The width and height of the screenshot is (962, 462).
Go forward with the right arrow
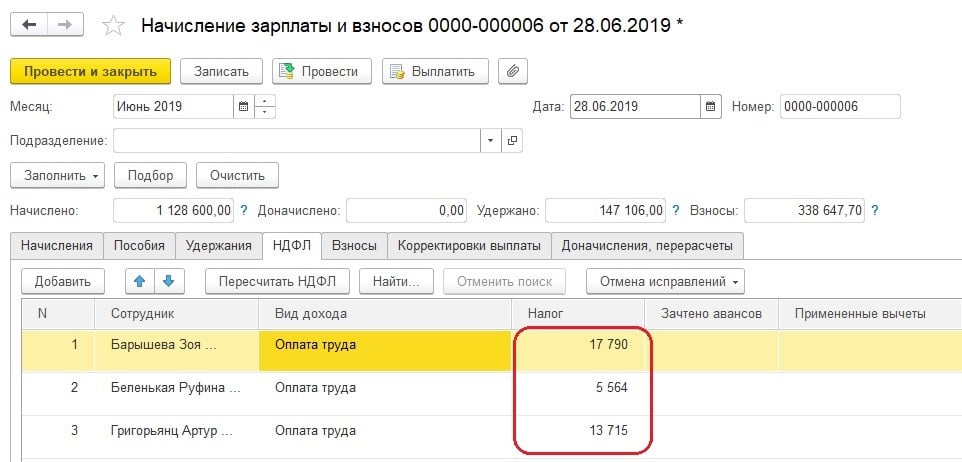[65, 25]
